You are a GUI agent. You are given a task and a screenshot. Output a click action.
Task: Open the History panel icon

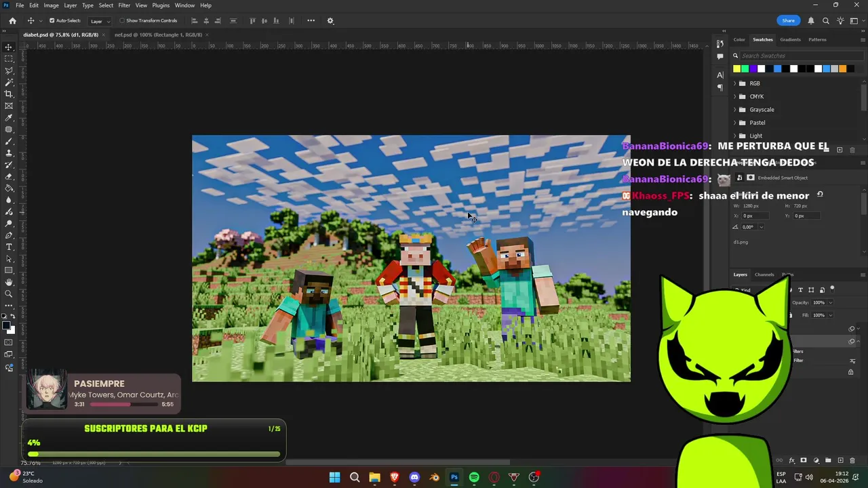pos(720,44)
